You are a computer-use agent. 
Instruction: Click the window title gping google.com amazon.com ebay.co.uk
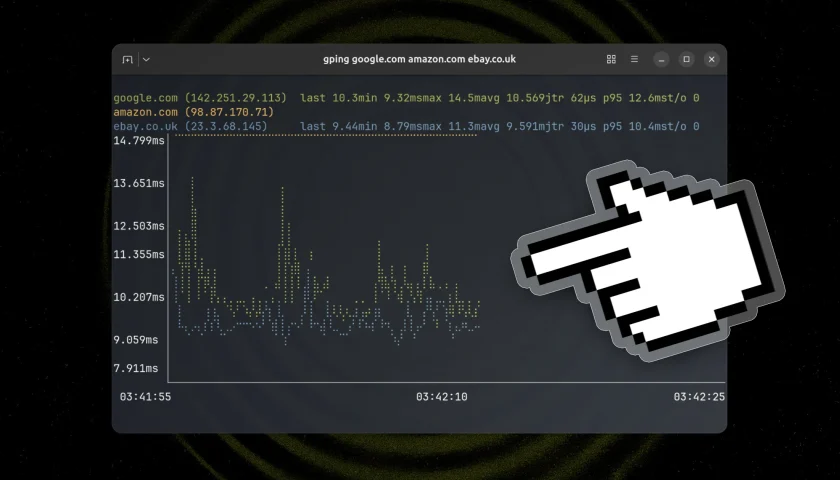pos(419,59)
